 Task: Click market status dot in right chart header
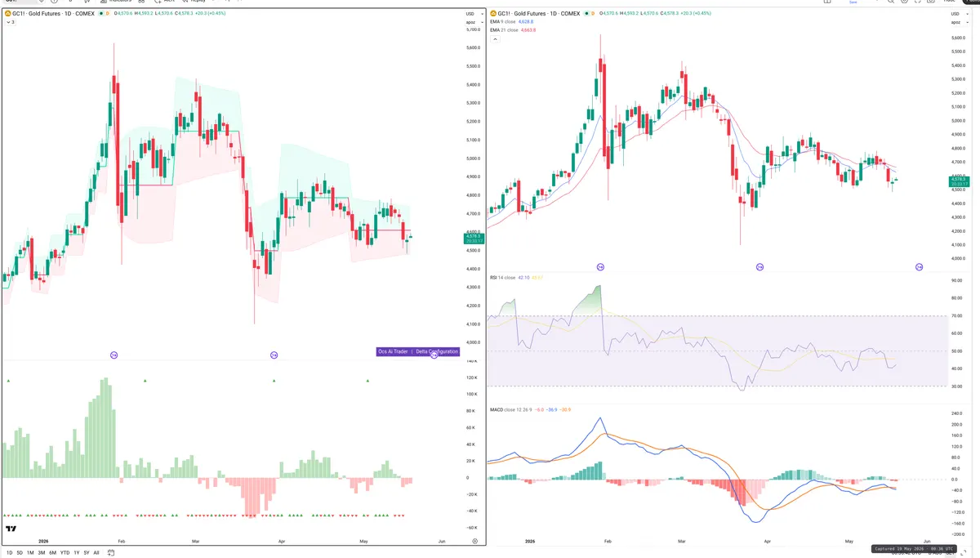[586, 14]
